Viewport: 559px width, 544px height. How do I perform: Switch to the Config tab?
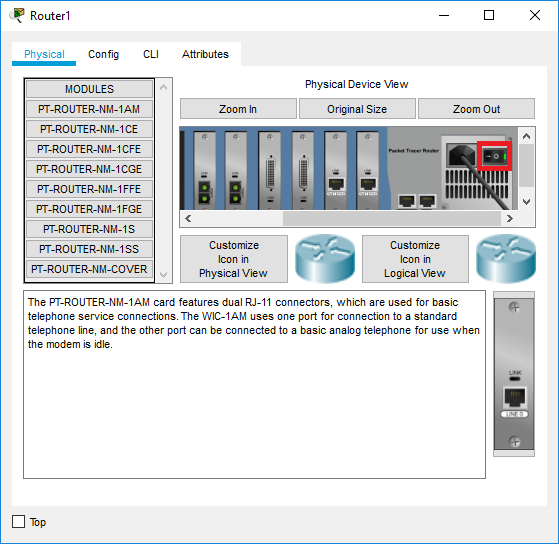[x=103, y=54]
